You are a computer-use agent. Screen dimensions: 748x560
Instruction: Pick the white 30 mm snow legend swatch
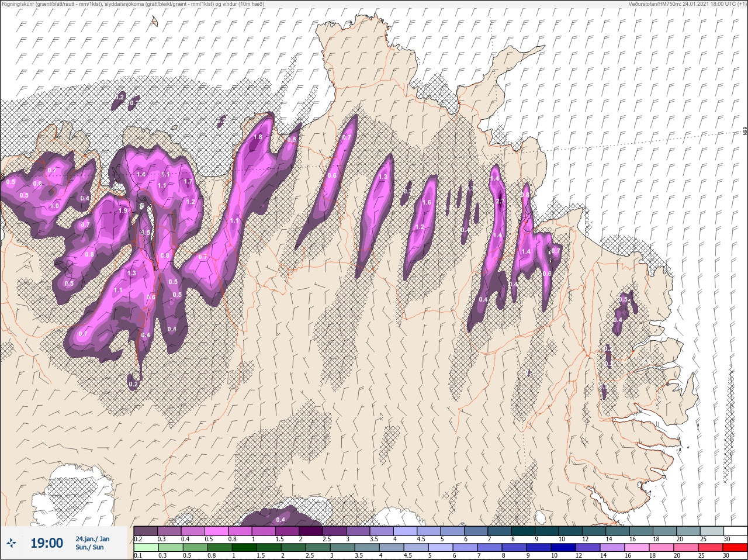735,531
